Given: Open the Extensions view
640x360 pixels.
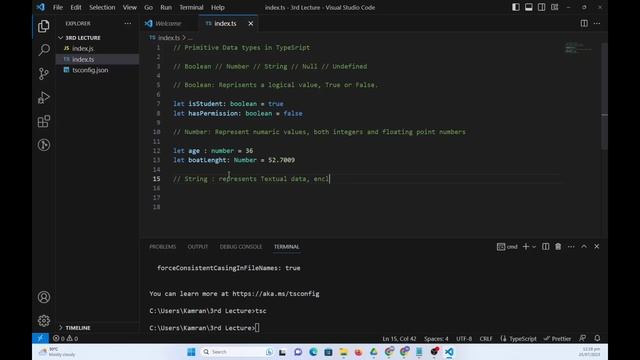Looking at the screenshot, I should pyautogui.click(x=44, y=121).
